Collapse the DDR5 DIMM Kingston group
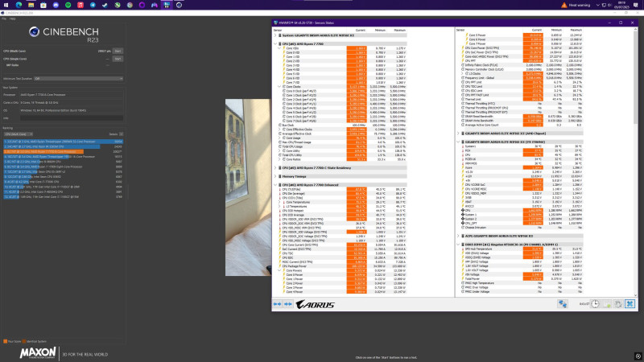 point(458,245)
